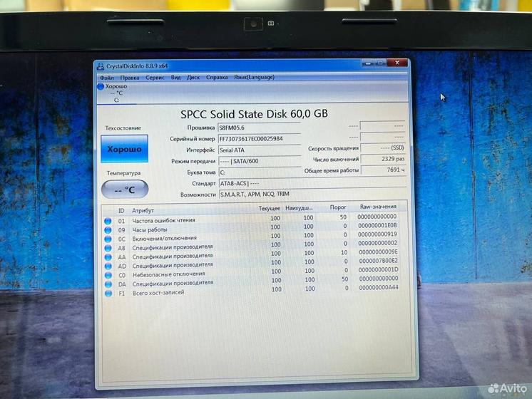Select row Частота ошибок чтения
532x399 pixels.
251,219
